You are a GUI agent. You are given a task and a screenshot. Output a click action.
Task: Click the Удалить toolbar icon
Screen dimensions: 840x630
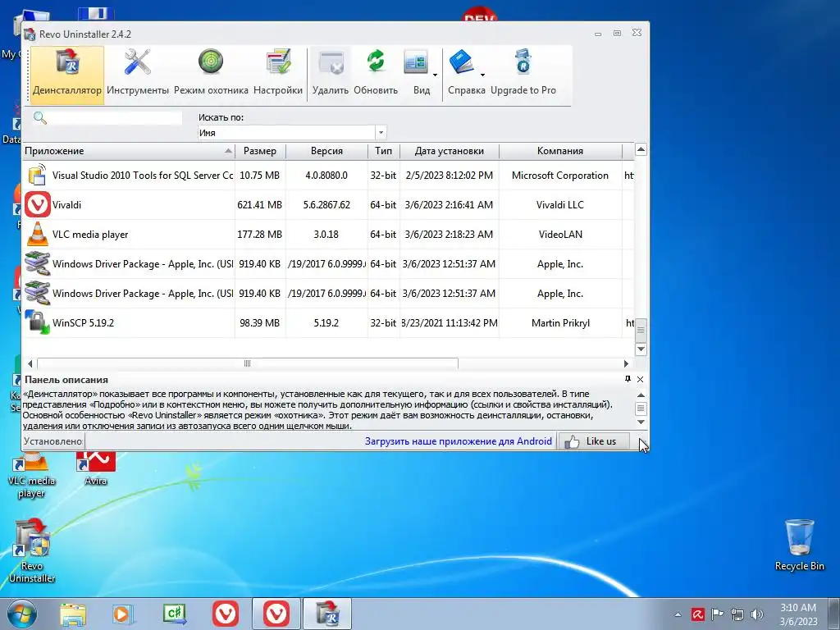pyautogui.click(x=331, y=62)
